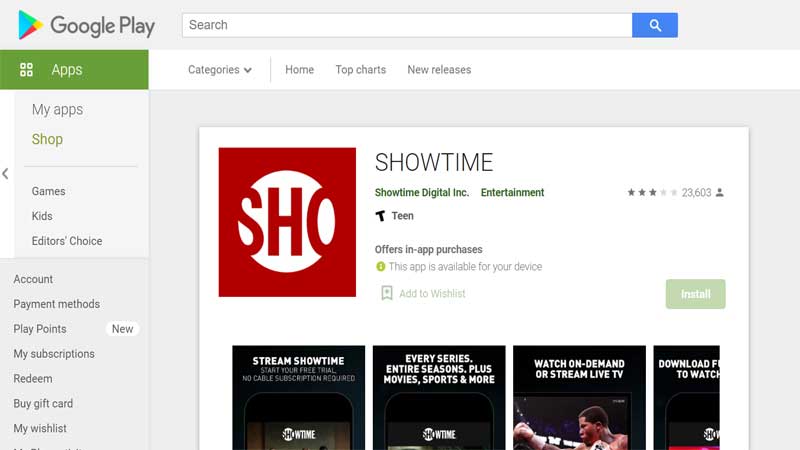
Task: Click the wishlist bookmark icon
Action: coord(387,293)
